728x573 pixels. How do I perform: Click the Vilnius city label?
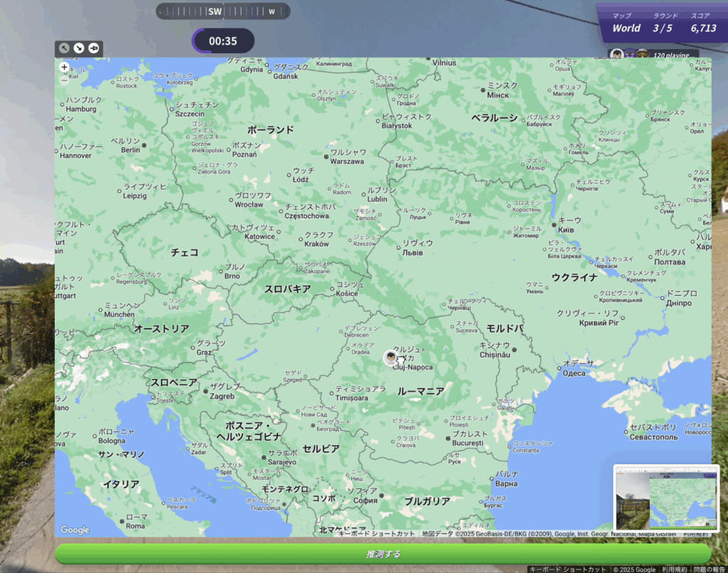click(444, 63)
